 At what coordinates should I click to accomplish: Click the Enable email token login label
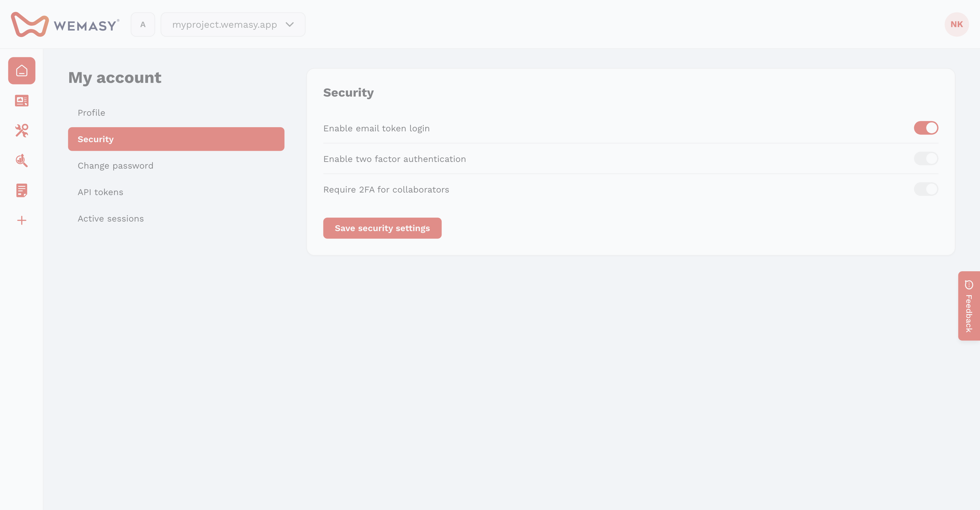(376, 128)
